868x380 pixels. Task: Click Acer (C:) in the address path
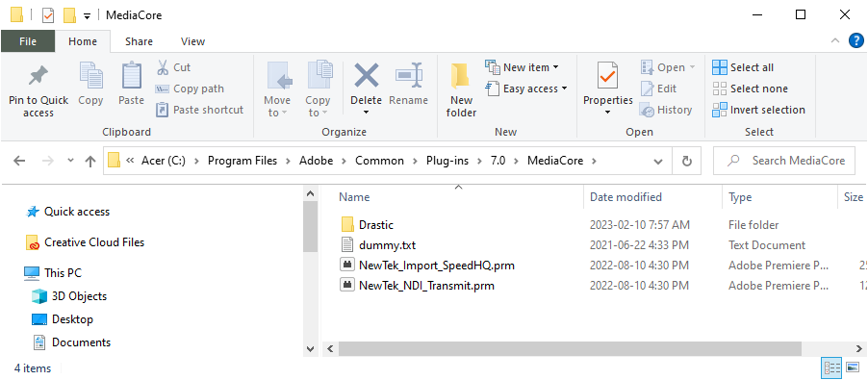tap(164, 161)
